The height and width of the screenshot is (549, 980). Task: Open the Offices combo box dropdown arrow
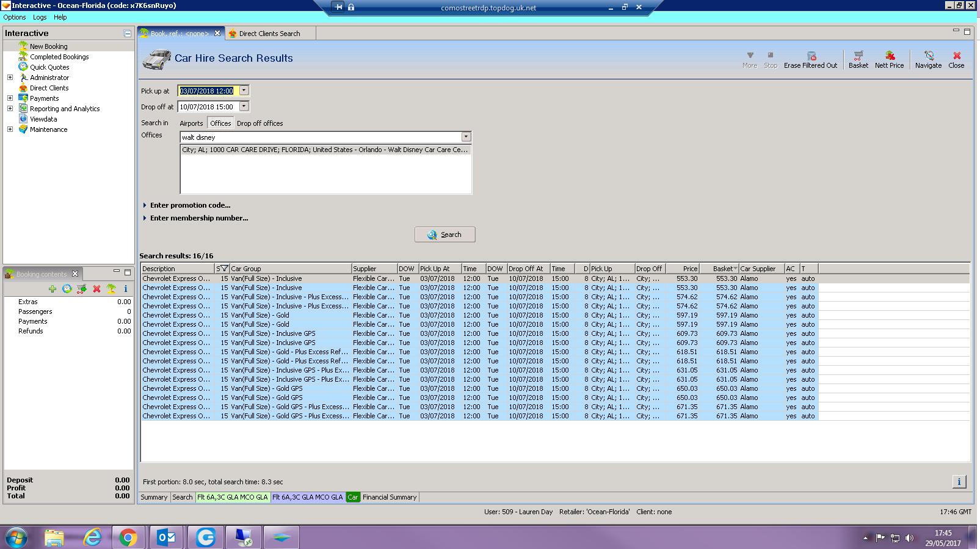466,137
